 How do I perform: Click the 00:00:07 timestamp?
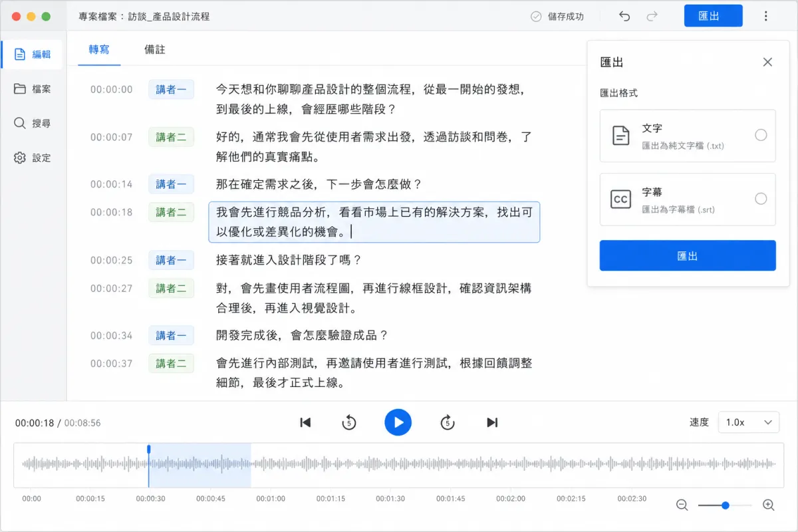coord(112,137)
